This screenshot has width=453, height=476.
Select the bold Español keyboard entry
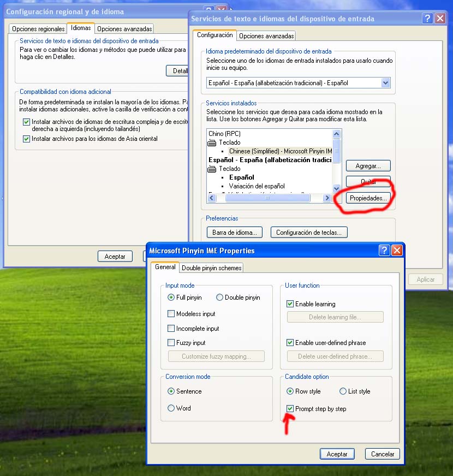pos(241,177)
